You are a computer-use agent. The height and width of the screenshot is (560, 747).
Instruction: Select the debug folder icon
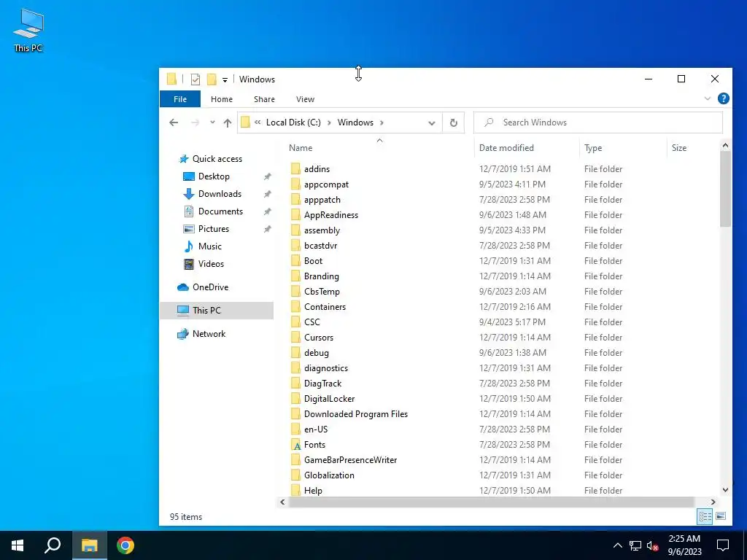296,353
